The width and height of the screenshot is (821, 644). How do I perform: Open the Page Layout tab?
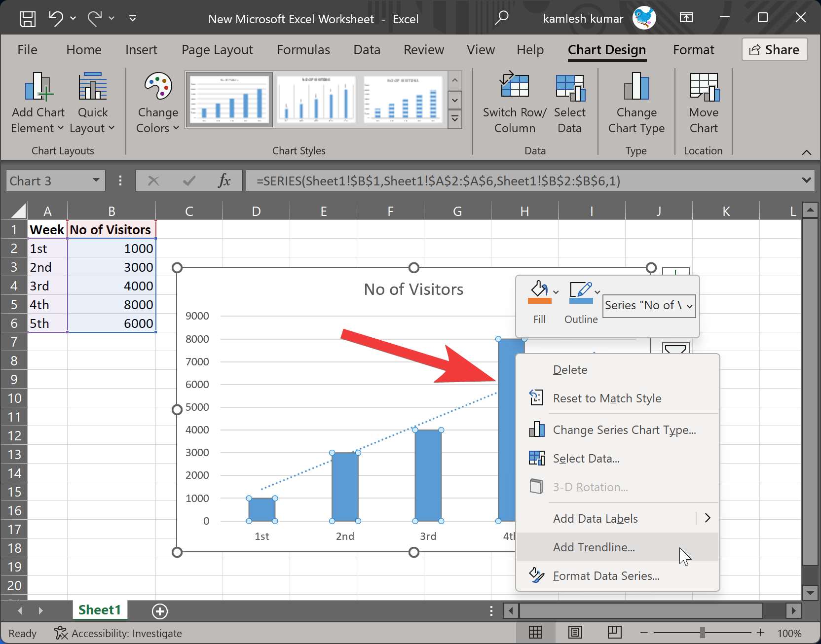pos(217,50)
